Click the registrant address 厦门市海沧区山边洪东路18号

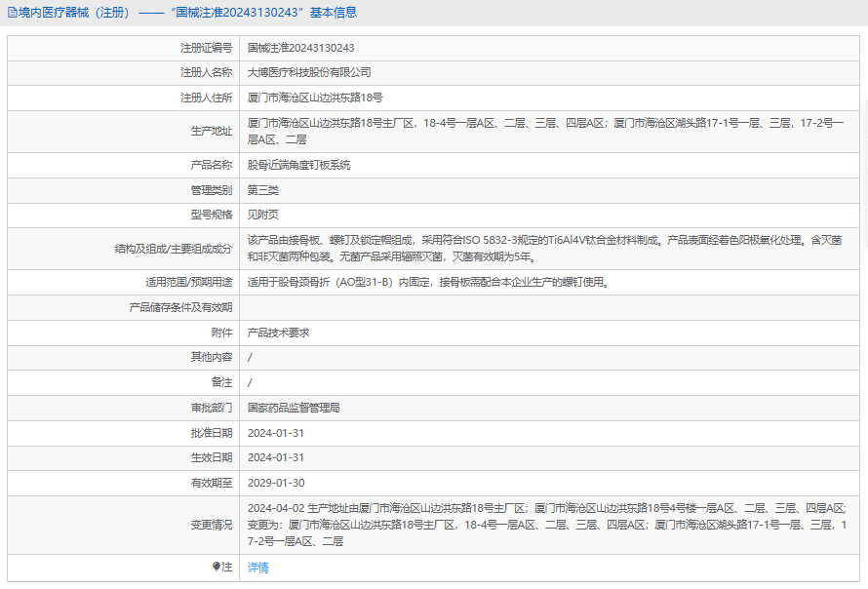[x=315, y=98]
